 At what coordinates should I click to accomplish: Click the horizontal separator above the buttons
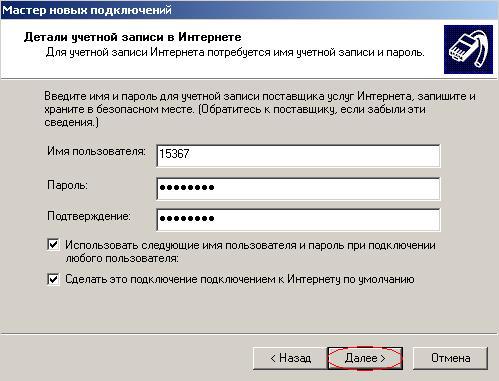point(249,333)
